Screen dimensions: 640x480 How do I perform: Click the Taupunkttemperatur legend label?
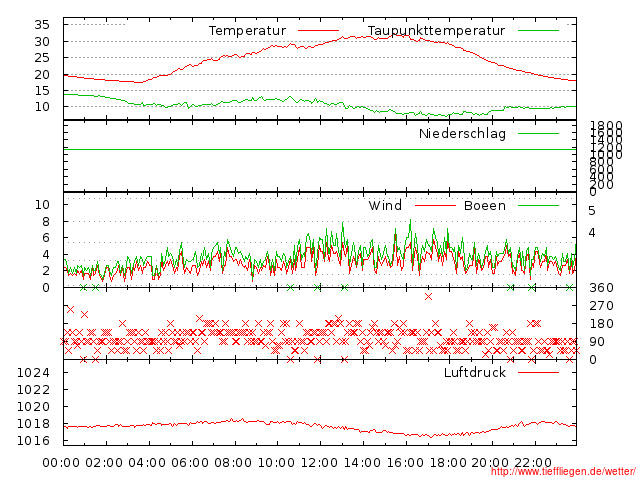pos(436,31)
